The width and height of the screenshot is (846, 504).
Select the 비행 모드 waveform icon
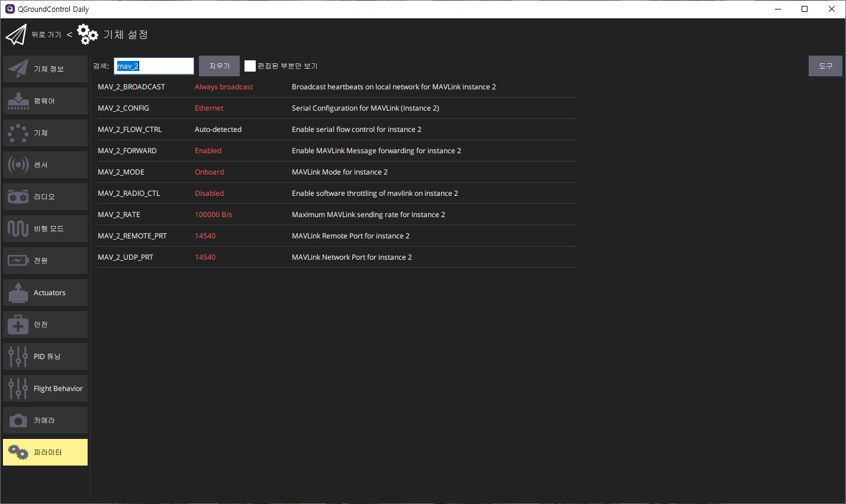click(18, 229)
